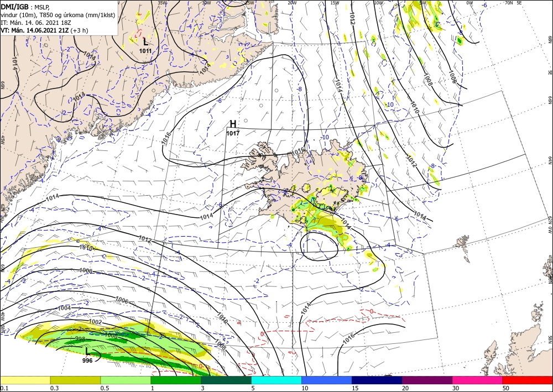This screenshot has height=392, width=553.
Task: Click the olive 0.3–0.5 legend swatch
Action: click(x=75, y=380)
